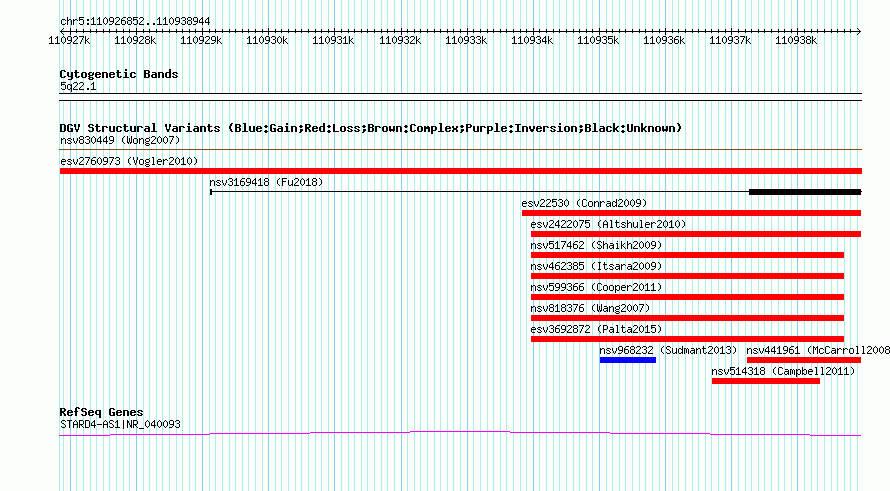The image size is (890, 491).
Task: Click the red bar under nsv517462
Action: pyautogui.click(x=687, y=255)
